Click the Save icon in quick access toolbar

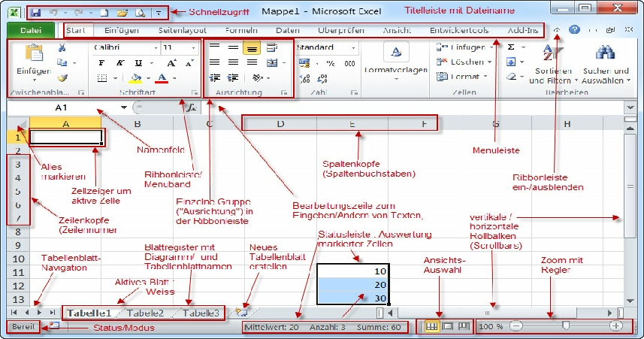[x=36, y=13]
